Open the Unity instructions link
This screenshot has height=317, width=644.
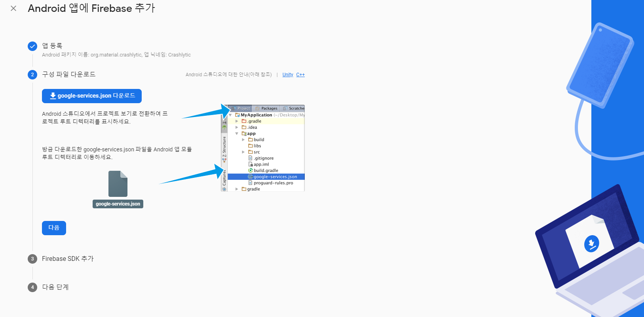(288, 75)
